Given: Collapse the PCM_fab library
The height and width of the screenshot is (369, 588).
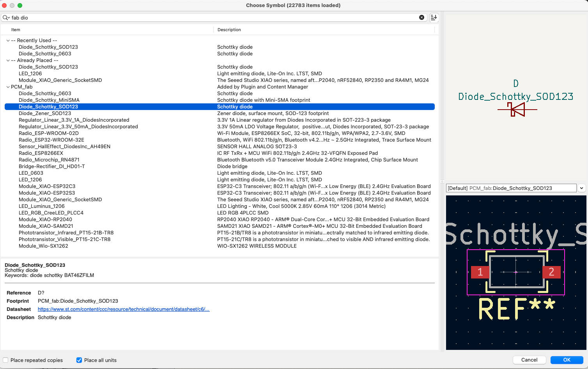Looking at the screenshot, I should [8, 87].
